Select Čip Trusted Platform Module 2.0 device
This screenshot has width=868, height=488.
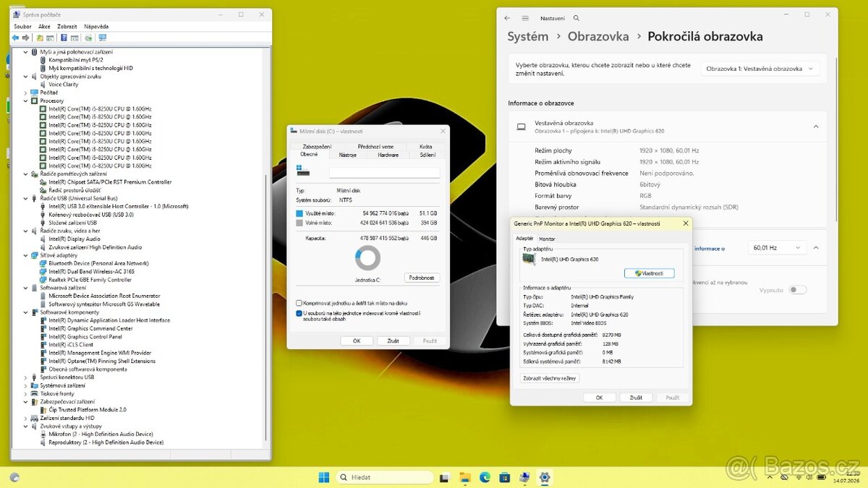88,409
